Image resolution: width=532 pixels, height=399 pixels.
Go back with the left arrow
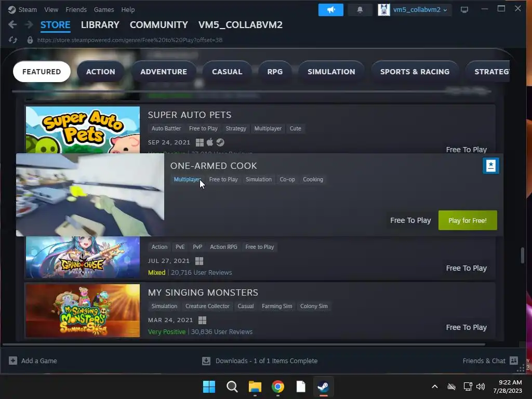tap(12, 24)
